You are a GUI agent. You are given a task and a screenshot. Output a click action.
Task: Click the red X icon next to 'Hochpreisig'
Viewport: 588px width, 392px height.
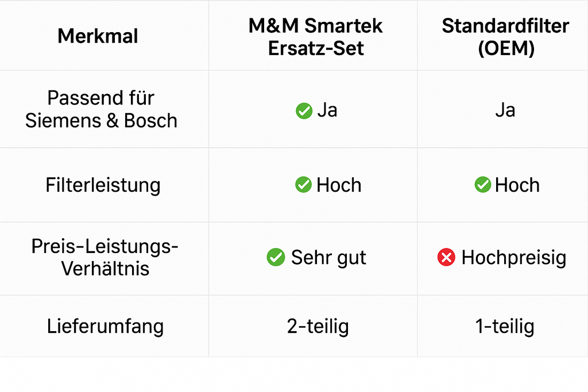coord(446,257)
